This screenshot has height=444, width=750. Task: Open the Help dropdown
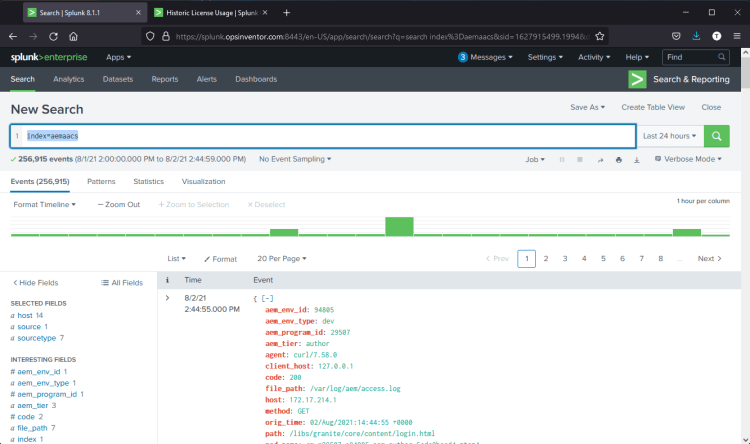(637, 57)
